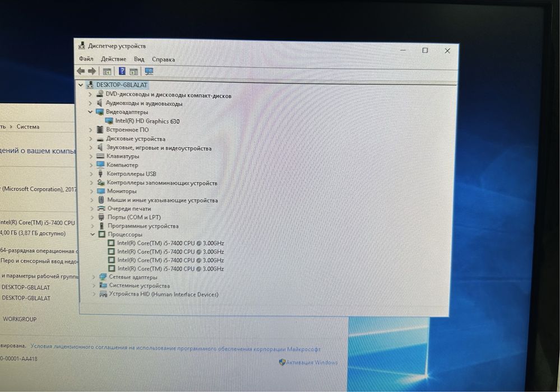This screenshot has height=392, width=560.
Task: Open the Файл menu
Action: 86,58
